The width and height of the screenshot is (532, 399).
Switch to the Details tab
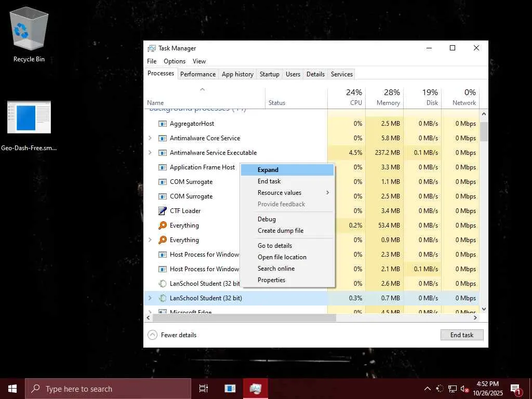pyautogui.click(x=315, y=74)
